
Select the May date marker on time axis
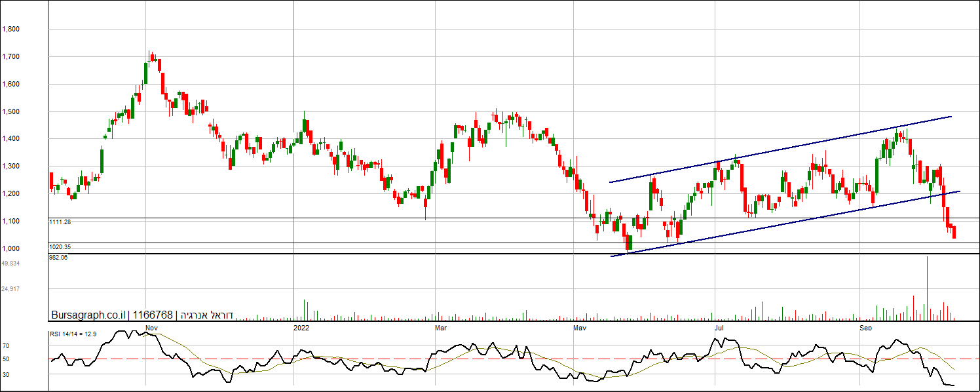click(580, 326)
